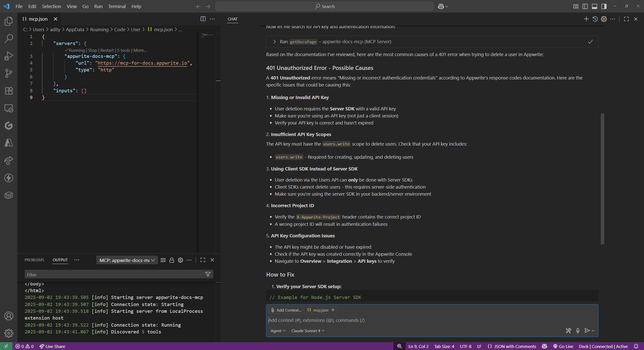Toggle the bottom panel visibility
Viewport: 644px width, 350px height.
click(x=594, y=6)
